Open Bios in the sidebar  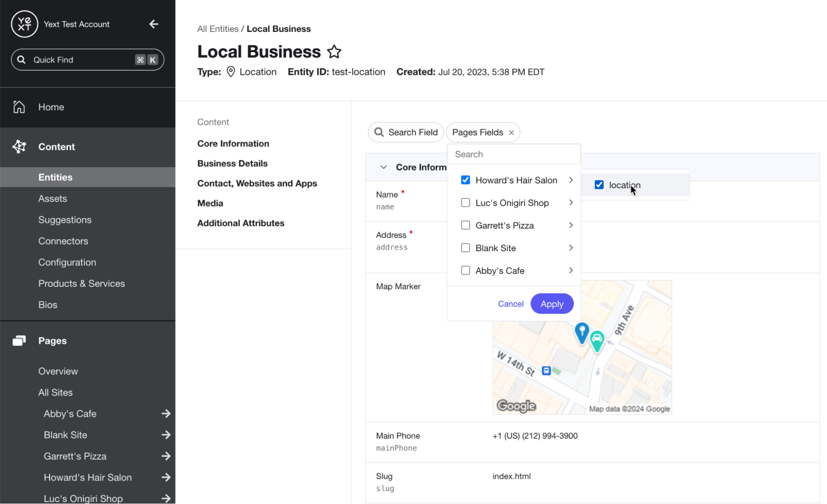coord(48,305)
